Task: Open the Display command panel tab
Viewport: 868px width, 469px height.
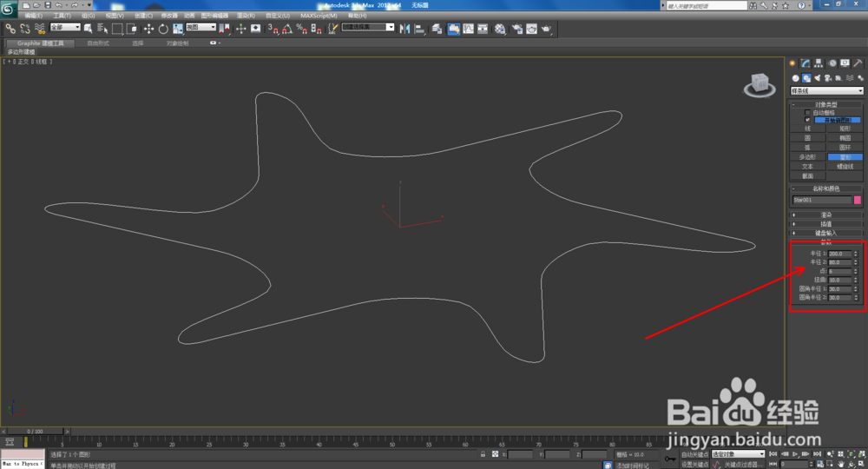Action: (x=845, y=63)
